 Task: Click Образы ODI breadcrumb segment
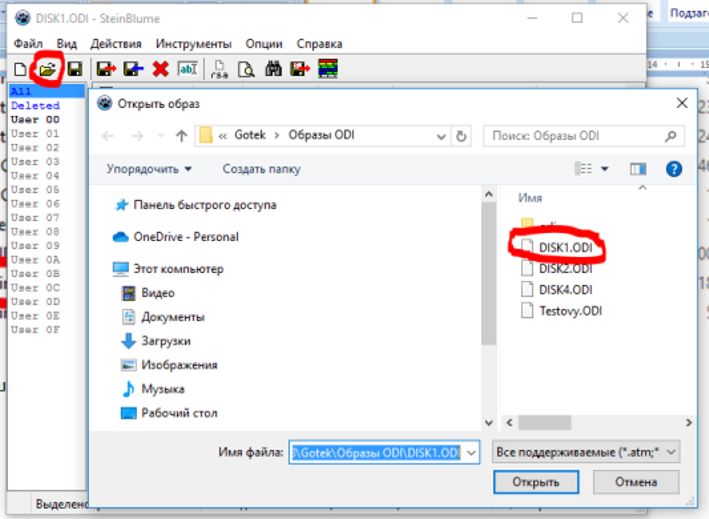point(321,135)
